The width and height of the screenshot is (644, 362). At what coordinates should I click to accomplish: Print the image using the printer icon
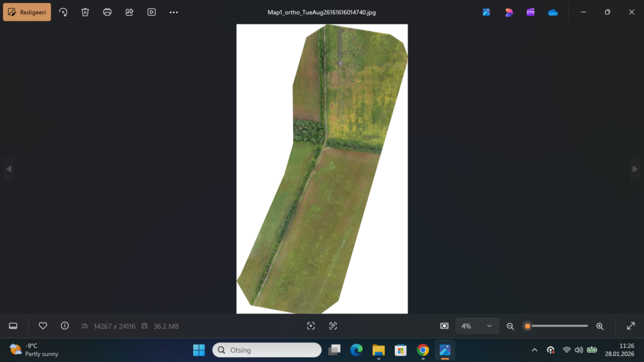tap(108, 12)
